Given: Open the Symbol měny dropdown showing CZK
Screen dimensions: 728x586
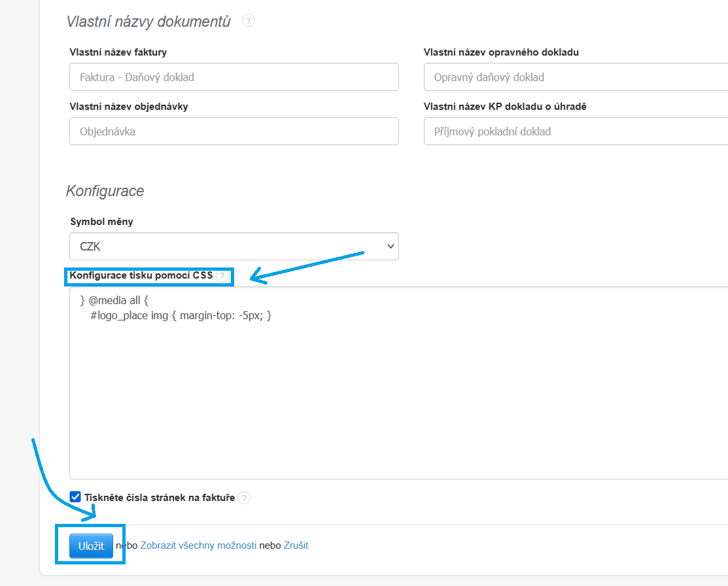Looking at the screenshot, I should [x=234, y=247].
